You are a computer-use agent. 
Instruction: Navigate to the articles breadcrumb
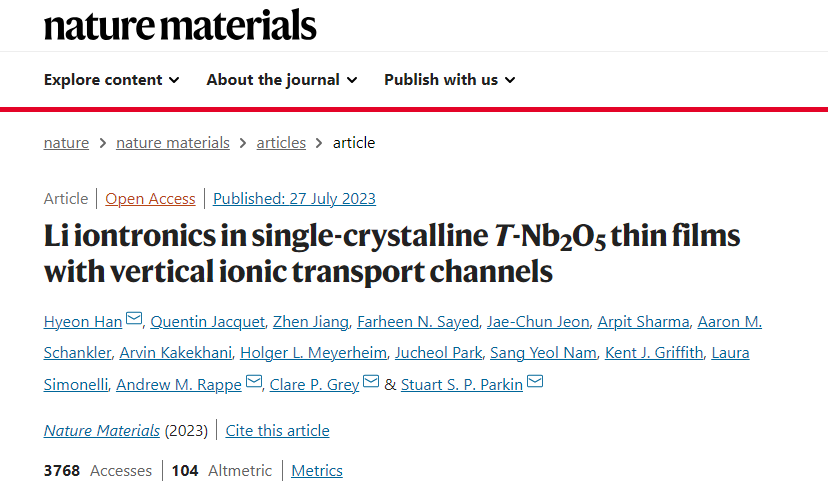(281, 143)
